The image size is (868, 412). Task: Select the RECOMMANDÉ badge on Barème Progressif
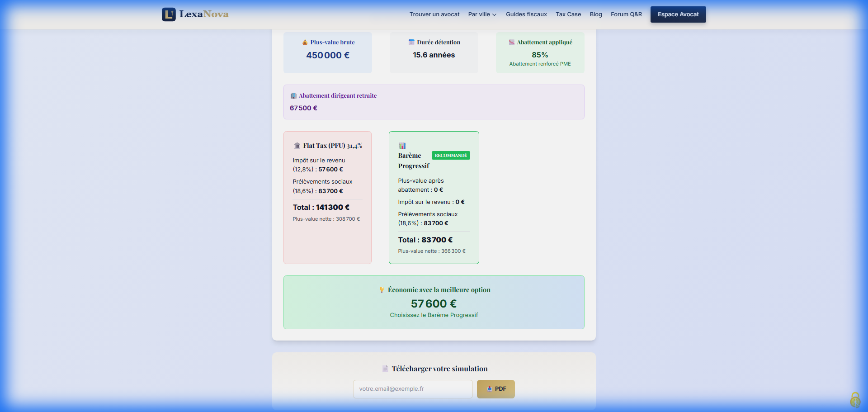[451, 156]
